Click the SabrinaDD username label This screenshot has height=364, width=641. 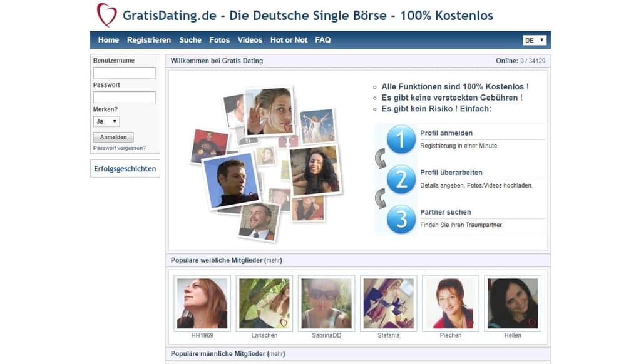pyautogui.click(x=326, y=335)
